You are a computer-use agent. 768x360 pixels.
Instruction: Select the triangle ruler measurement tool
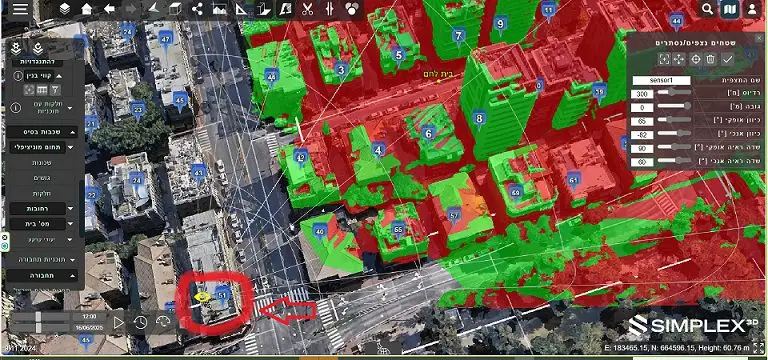pos(242,9)
